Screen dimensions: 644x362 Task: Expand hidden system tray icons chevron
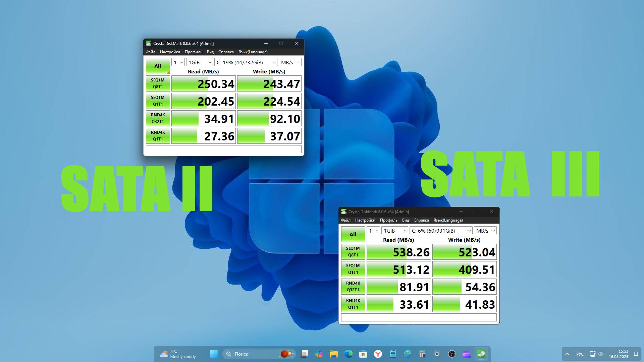click(567, 354)
